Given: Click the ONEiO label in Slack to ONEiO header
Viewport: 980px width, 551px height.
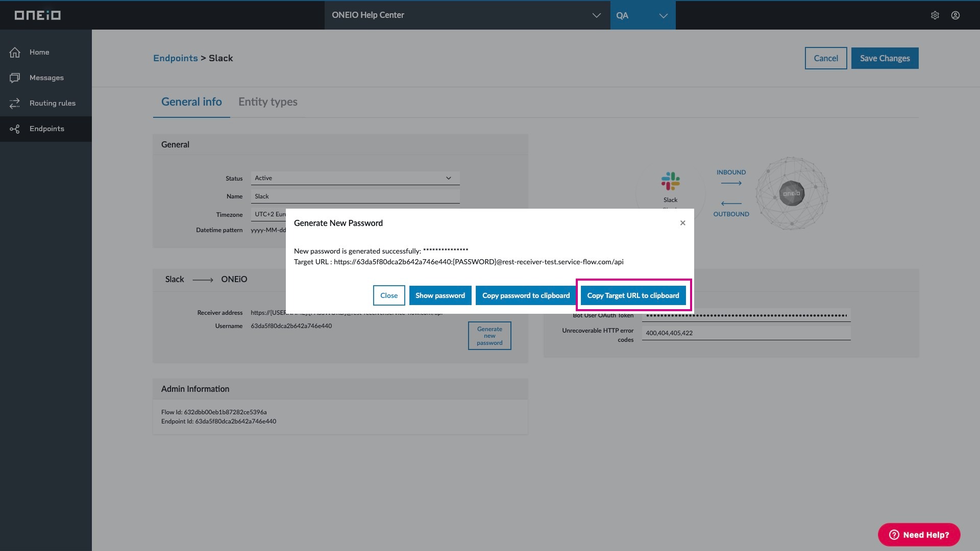Looking at the screenshot, I should click(x=234, y=279).
